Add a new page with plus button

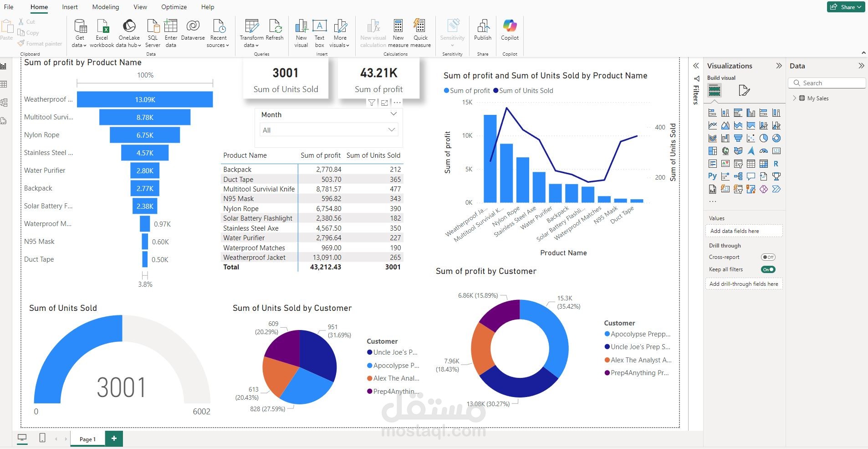(114, 439)
